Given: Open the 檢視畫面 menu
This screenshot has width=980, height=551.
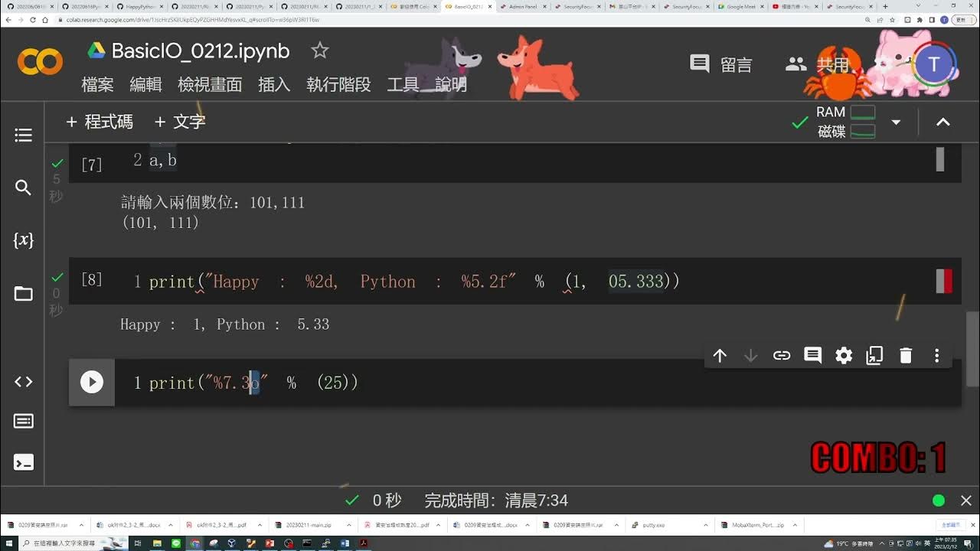Looking at the screenshot, I should (x=210, y=85).
